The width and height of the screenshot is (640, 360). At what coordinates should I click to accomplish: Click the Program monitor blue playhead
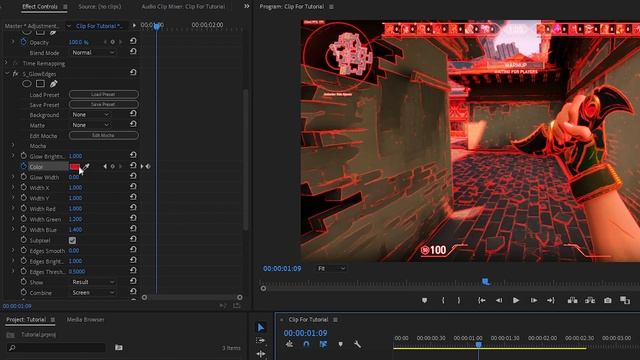coord(486,282)
